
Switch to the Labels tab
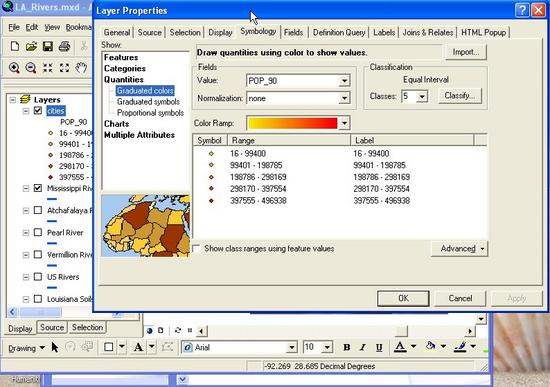[384, 33]
